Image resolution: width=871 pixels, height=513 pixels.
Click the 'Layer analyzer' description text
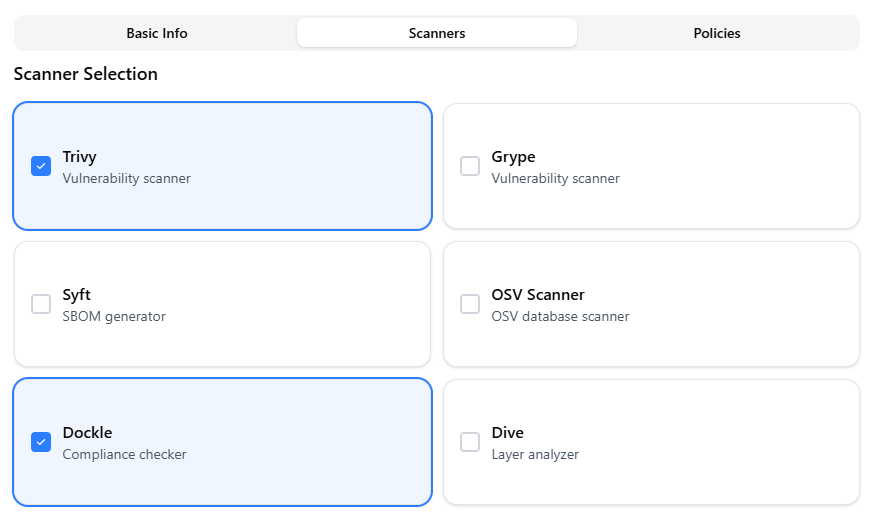tap(535, 454)
